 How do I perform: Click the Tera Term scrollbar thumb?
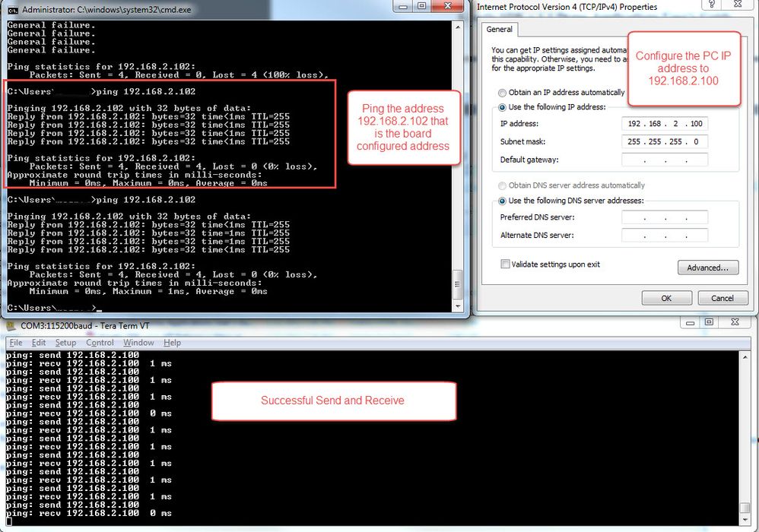pos(745,508)
